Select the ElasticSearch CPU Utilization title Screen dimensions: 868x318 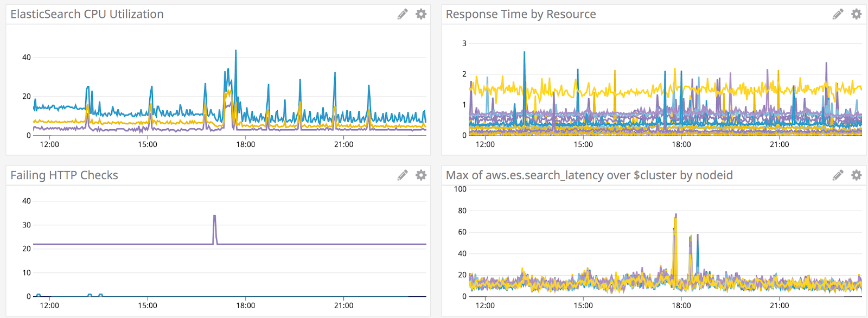pos(87,14)
